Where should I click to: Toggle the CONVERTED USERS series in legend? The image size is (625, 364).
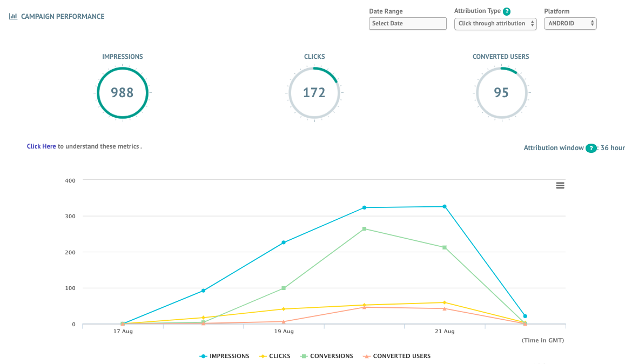[x=396, y=356]
